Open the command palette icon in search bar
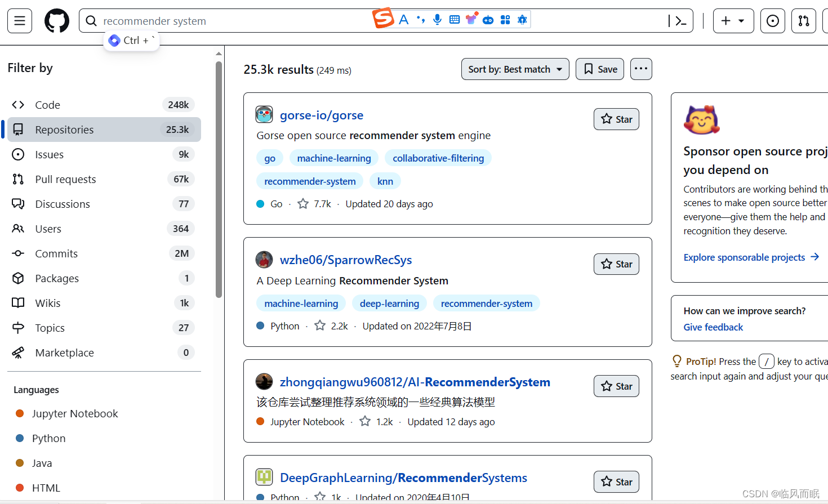Screen dimensions: 828x504 pos(680,21)
